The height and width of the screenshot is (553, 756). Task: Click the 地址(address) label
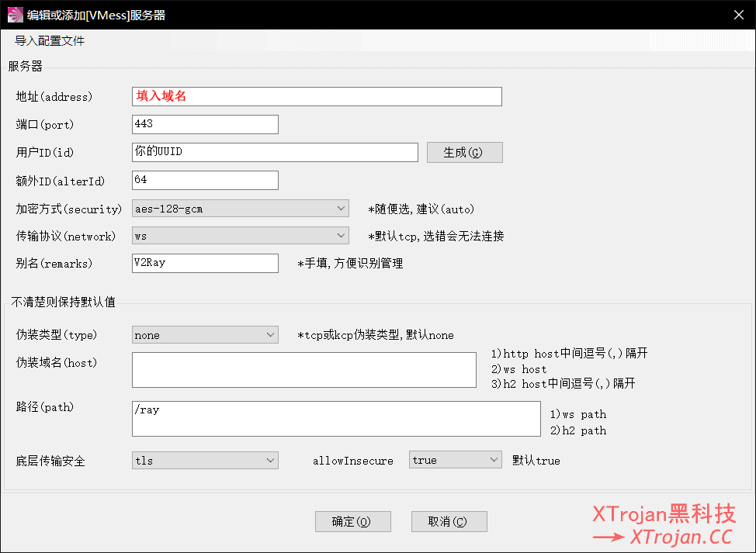point(54,97)
